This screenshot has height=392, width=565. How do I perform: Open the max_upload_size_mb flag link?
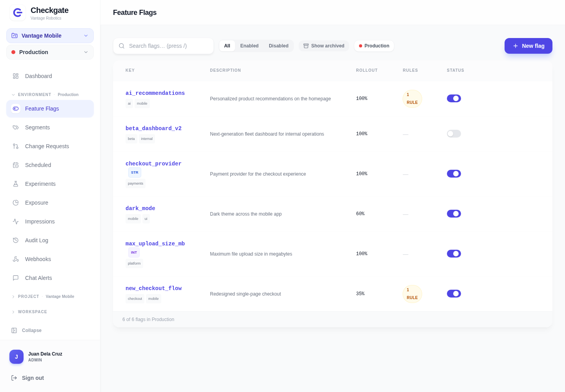point(155,243)
